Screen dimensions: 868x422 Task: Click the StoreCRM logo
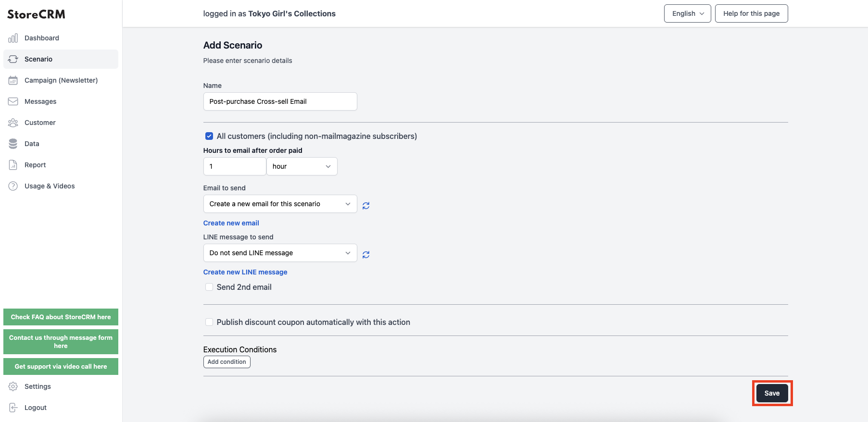(x=36, y=14)
